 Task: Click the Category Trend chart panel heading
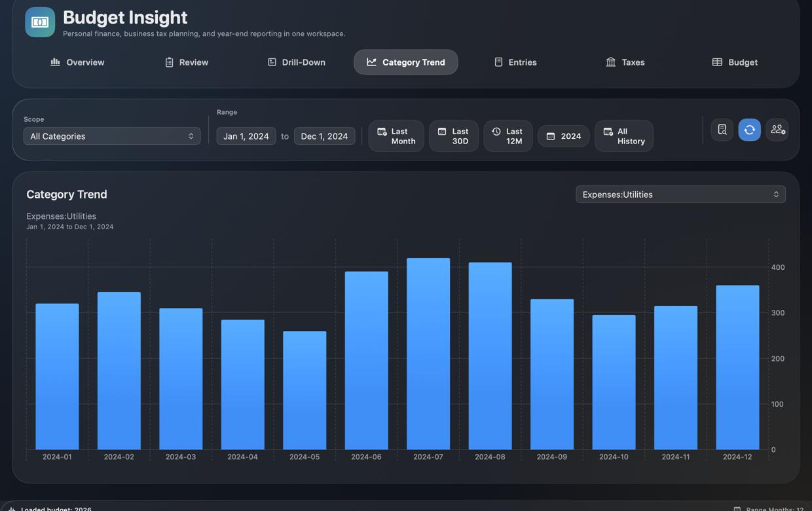click(x=67, y=195)
